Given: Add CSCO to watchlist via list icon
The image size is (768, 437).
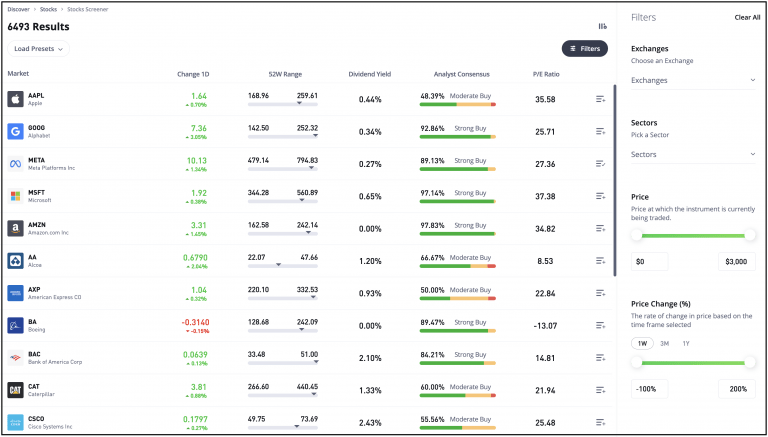Looking at the screenshot, I should [x=600, y=422].
